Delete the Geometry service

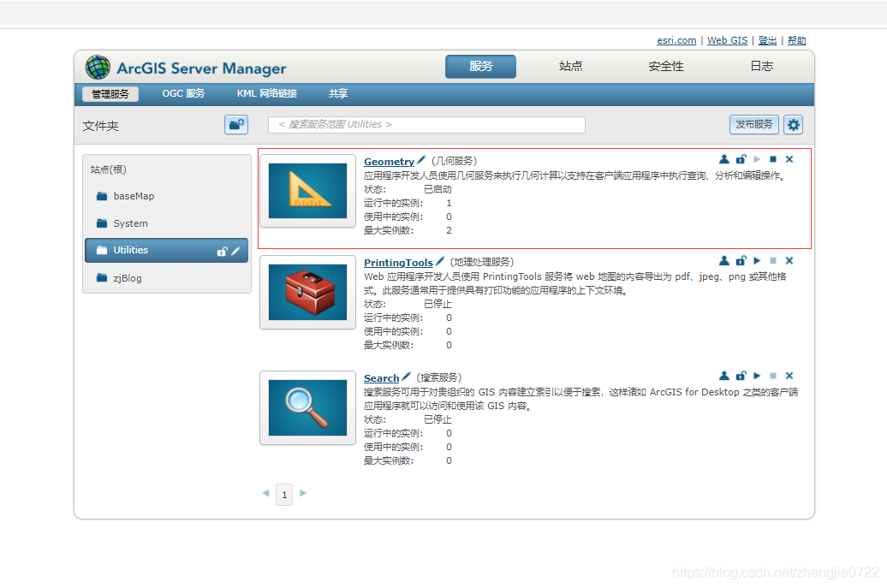(x=789, y=159)
